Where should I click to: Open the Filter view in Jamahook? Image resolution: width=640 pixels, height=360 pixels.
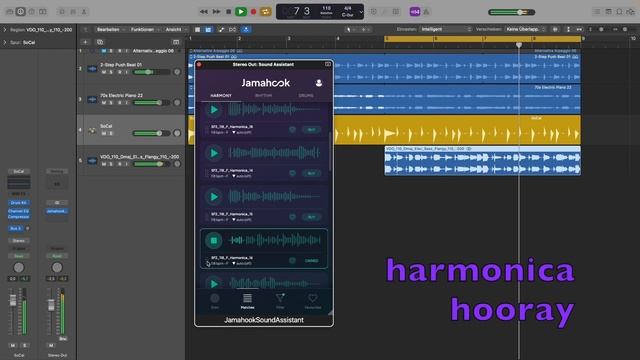coord(280,301)
